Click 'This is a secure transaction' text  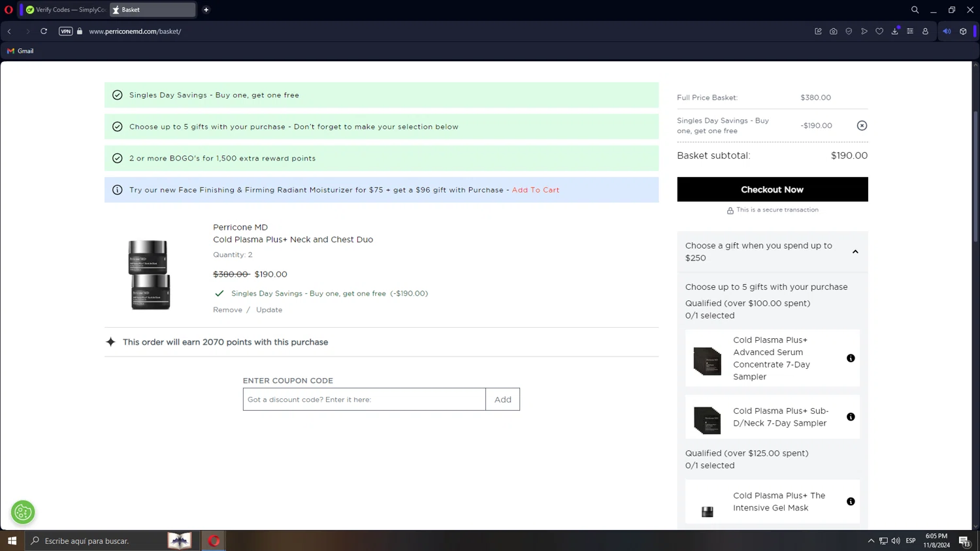coord(777,210)
